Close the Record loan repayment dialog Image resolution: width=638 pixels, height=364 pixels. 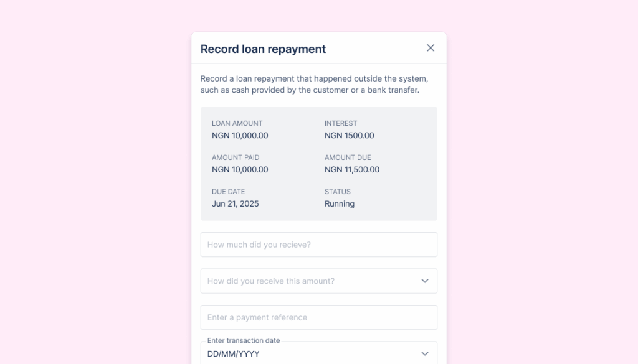[431, 48]
